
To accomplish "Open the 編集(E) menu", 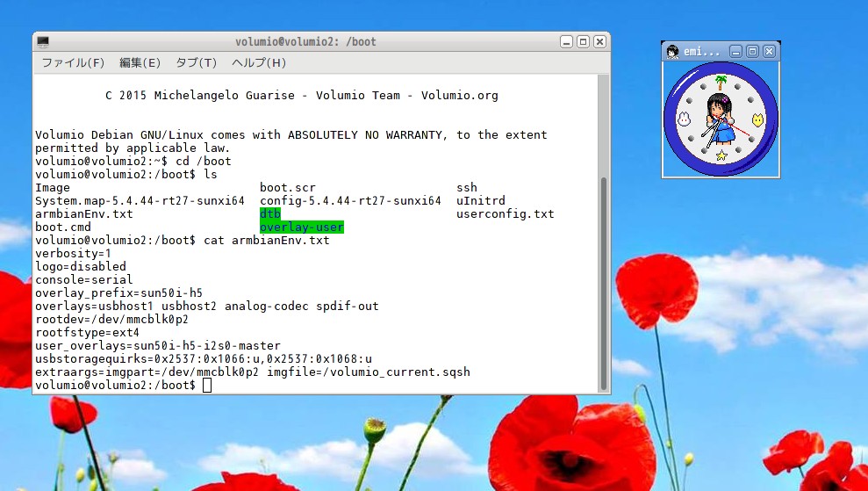I will coord(140,63).
